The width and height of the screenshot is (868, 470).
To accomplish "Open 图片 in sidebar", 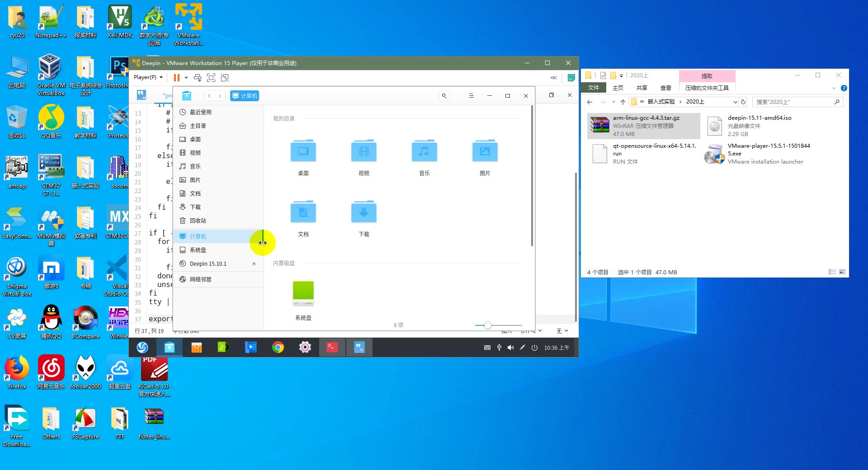I will pyautogui.click(x=218, y=180).
